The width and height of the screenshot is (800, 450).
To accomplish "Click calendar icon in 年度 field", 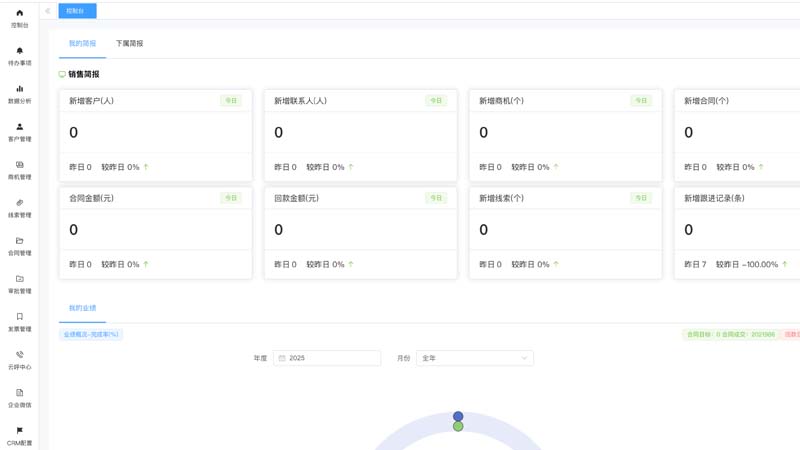I will tap(282, 358).
